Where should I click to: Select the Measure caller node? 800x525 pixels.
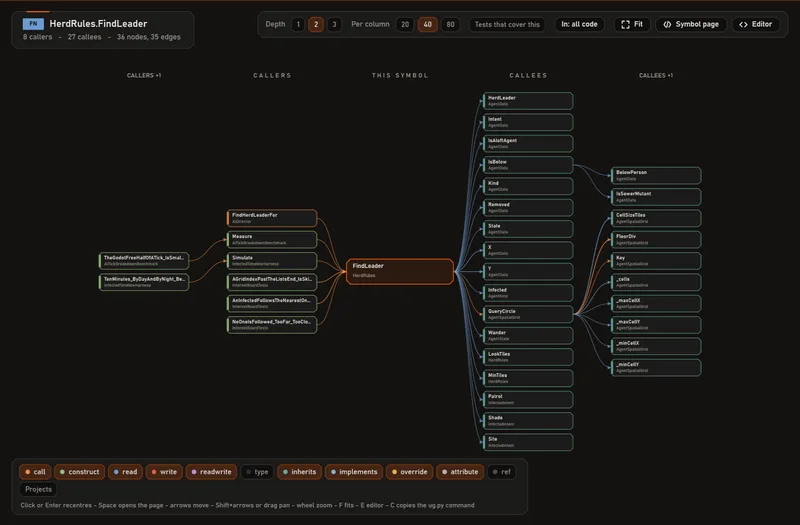click(272, 239)
